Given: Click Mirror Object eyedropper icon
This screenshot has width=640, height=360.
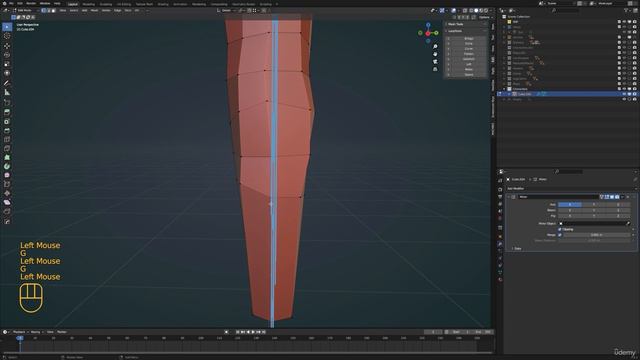Looking at the screenshot, I should [628, 224].
